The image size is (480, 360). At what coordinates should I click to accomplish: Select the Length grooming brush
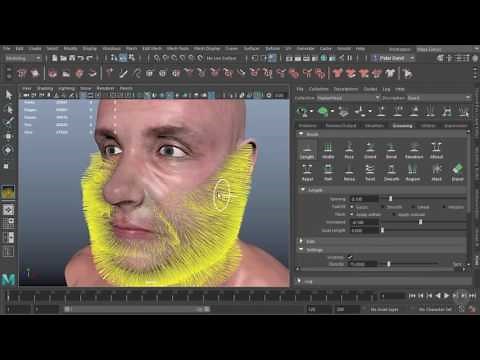[307, 150]
